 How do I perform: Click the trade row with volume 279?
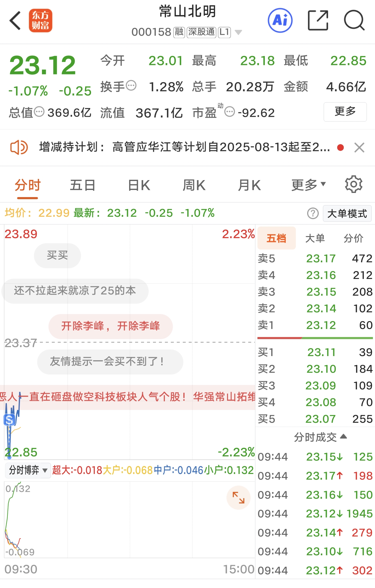coord(315,533)
